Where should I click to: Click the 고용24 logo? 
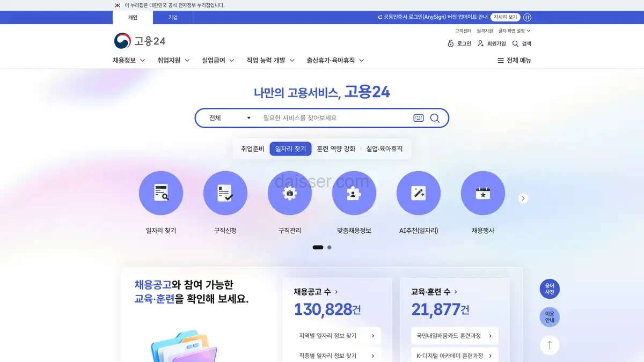[x=140, y=41]
